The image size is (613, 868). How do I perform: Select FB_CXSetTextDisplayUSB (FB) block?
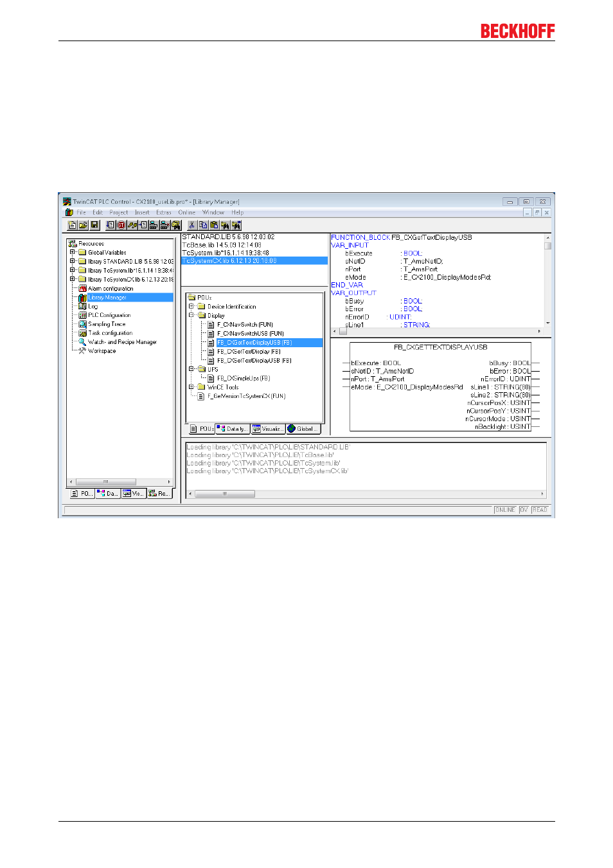tap(254, 361)
